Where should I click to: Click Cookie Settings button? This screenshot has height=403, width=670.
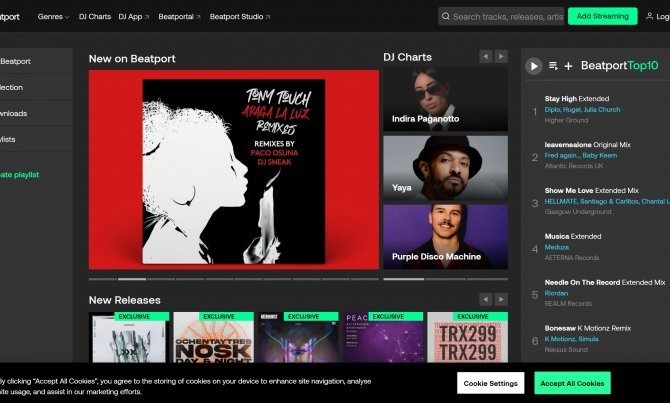pyautogui.click(x=491, y=383)
